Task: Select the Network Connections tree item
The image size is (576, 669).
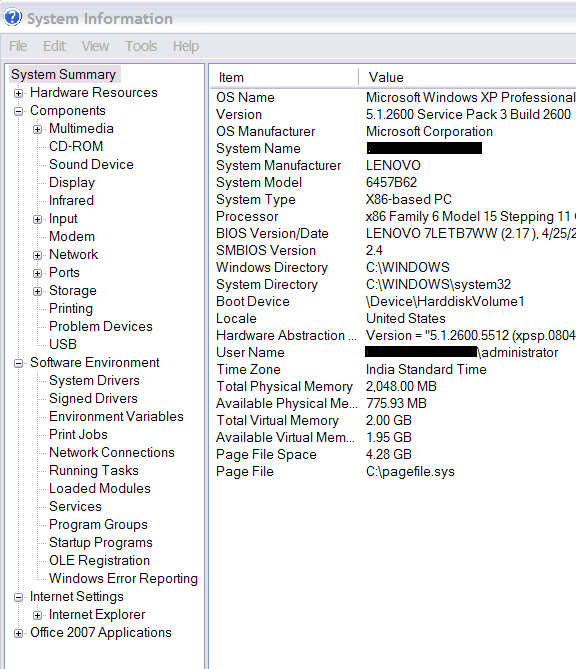Action: coord(112,452)
